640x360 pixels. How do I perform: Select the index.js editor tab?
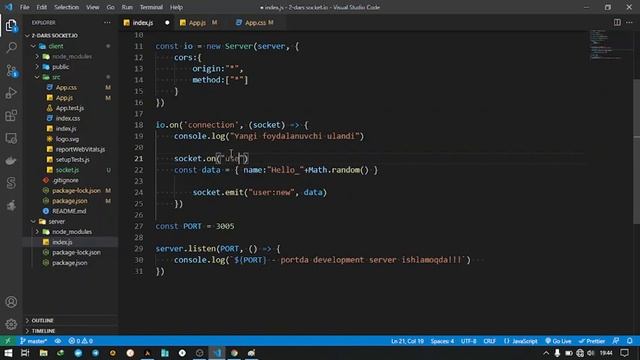(x=147, y=22)
